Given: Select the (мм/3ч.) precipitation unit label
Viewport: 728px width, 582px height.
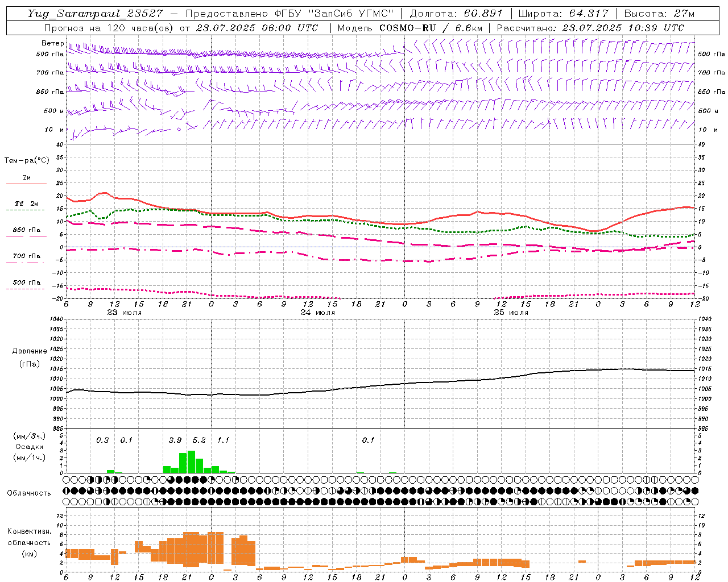Looking at the screenshot, I should [x=28, y=436].
